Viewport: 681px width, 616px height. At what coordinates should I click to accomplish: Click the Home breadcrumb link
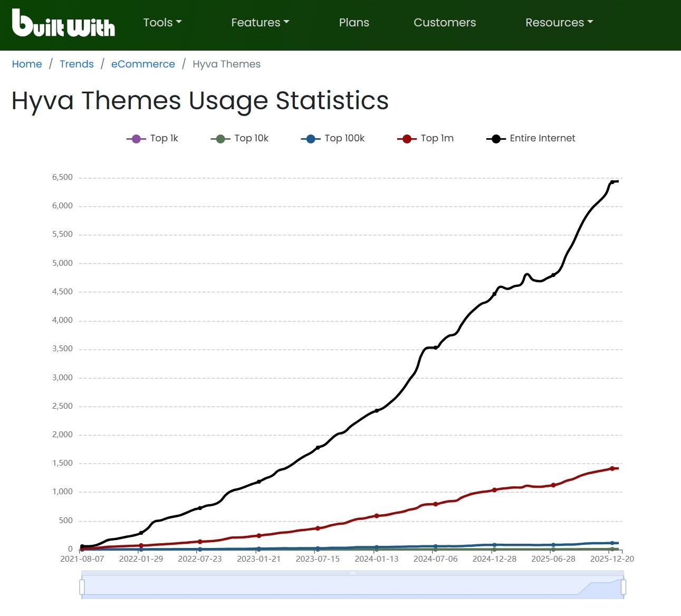[27, 64]
